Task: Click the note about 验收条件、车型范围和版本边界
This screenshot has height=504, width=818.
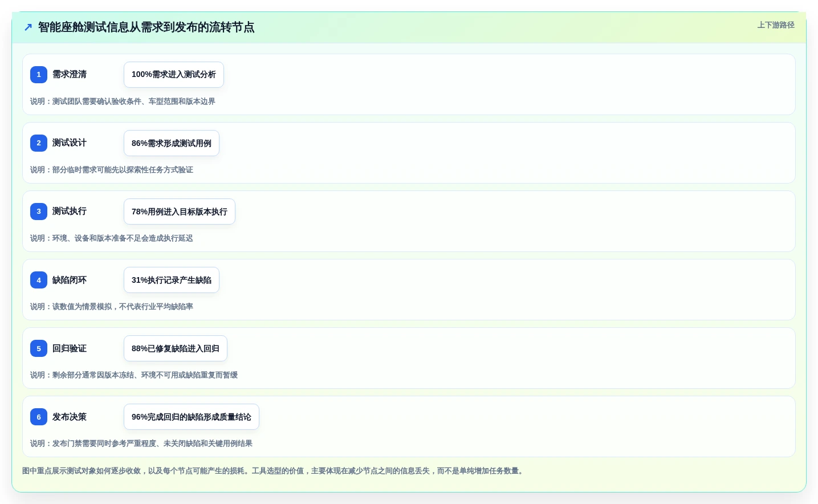Action: (x=123, y=101)
